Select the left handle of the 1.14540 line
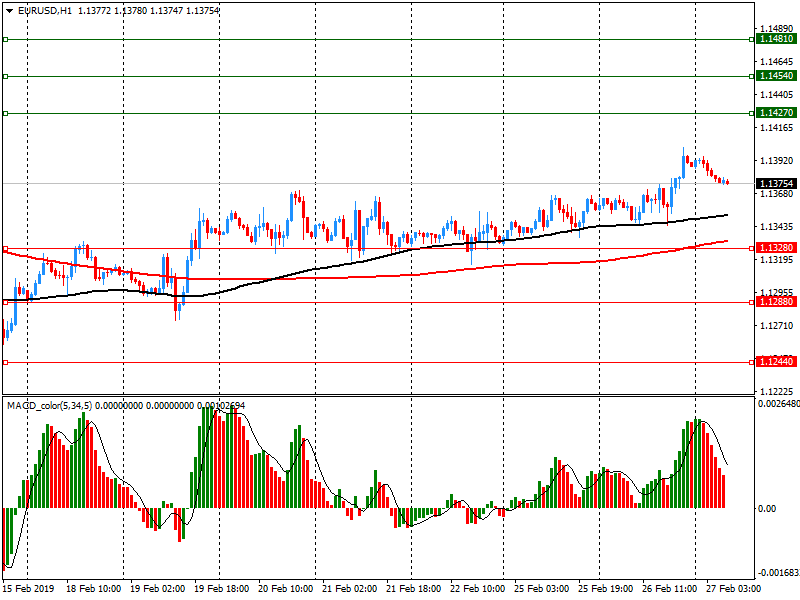 (x=5, y=76)
